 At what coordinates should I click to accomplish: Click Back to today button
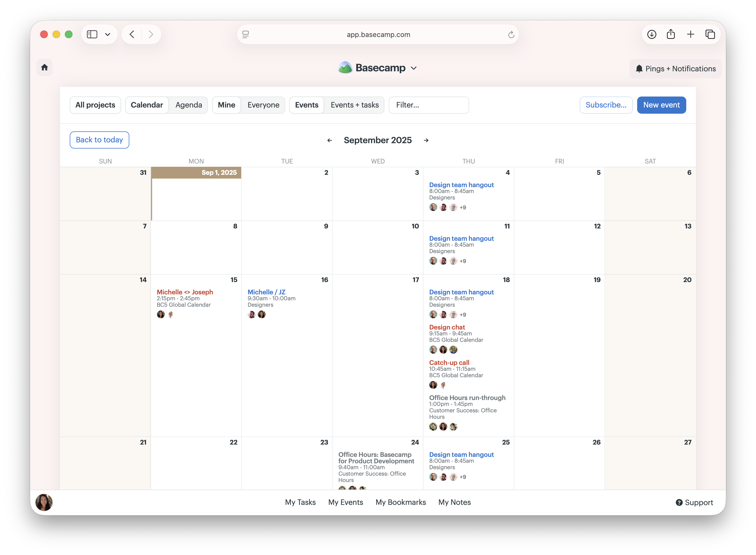[x=99, y=140]
